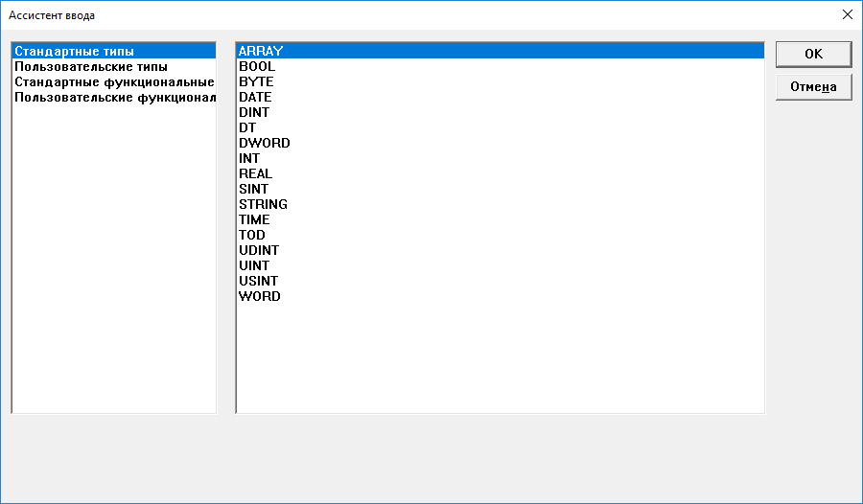This screenshot has width=863, height=504.
Task: Choose Стандартные функциональные category
Action: pos(113,82)
